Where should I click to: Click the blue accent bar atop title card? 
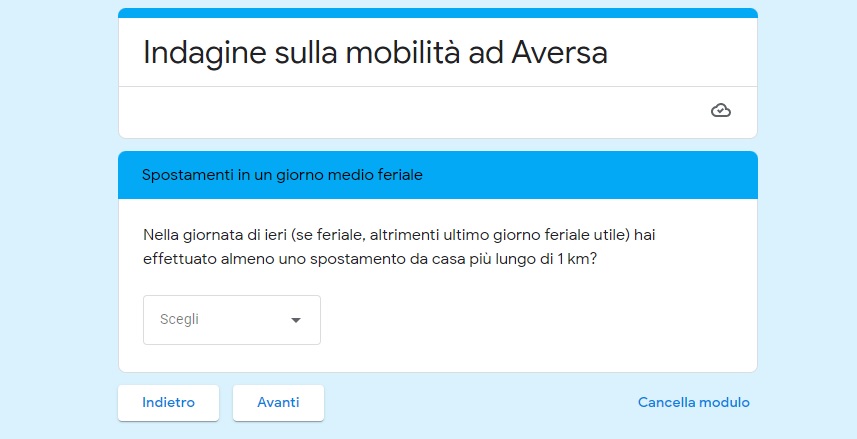click(438, 13)
